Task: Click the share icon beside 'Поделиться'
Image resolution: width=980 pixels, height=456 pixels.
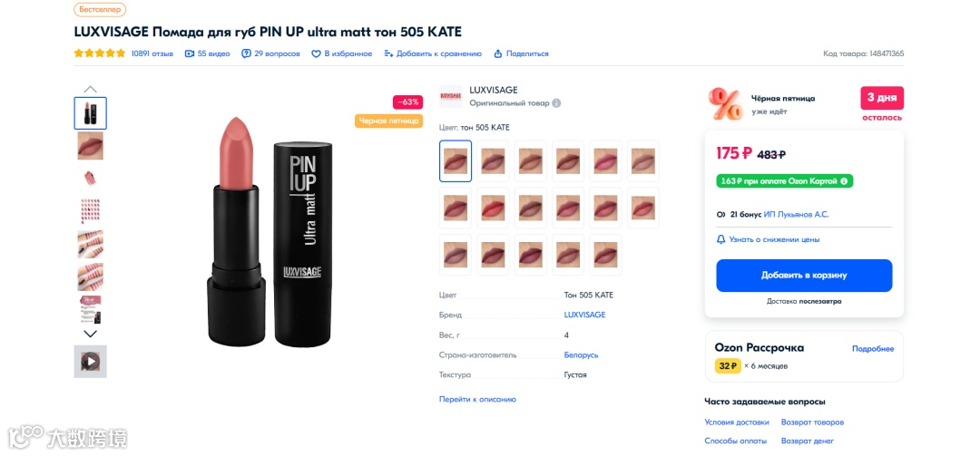Action: 498,53
